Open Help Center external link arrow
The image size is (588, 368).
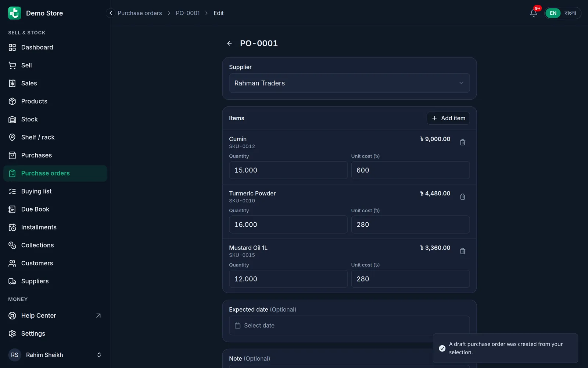tap(98, 316)
